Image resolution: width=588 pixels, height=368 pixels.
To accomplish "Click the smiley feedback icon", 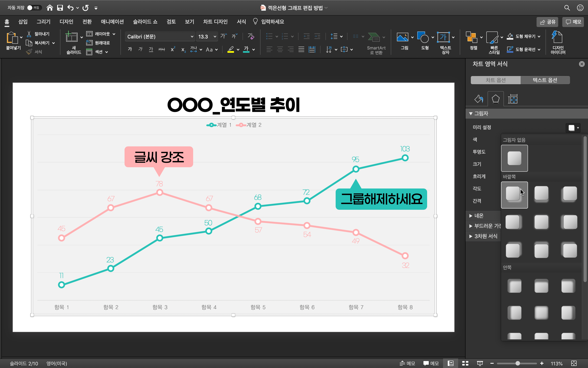I will click(x=580, y=8).
